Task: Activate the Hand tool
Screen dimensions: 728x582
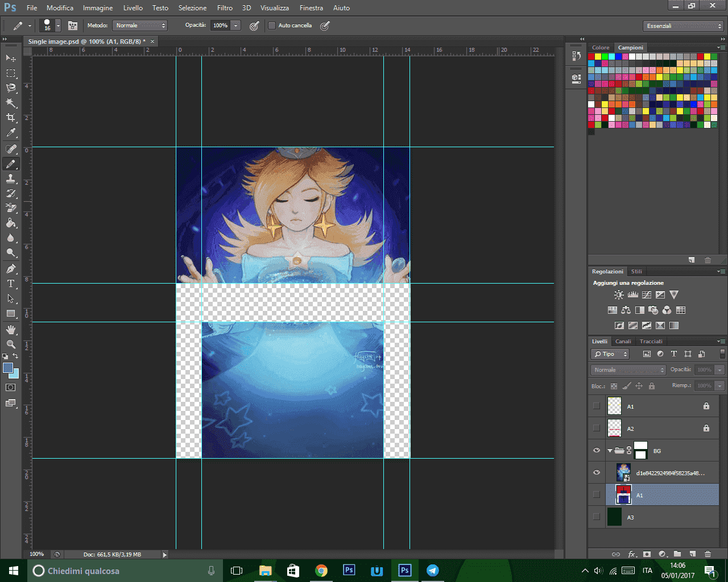Action: pos(11,330)
